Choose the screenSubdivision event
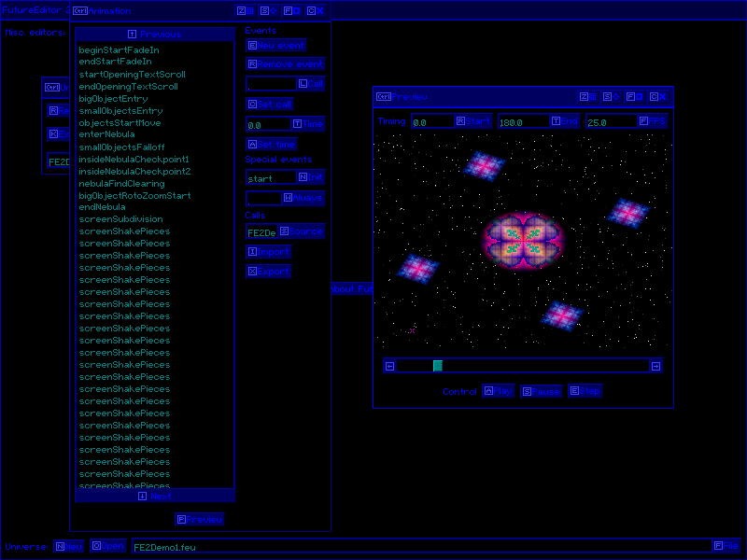The image size is (747, 560). [x=120, y=219]
